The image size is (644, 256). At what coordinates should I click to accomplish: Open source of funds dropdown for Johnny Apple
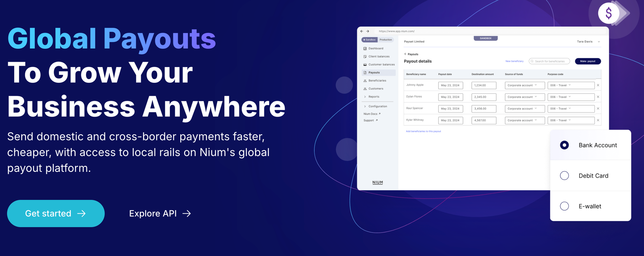[x=525, y=85]
